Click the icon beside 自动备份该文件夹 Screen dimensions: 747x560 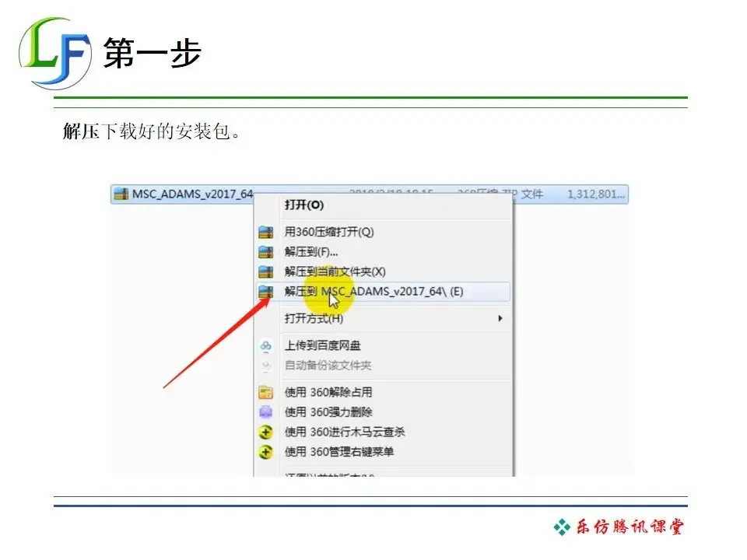[x=266, y=366]
